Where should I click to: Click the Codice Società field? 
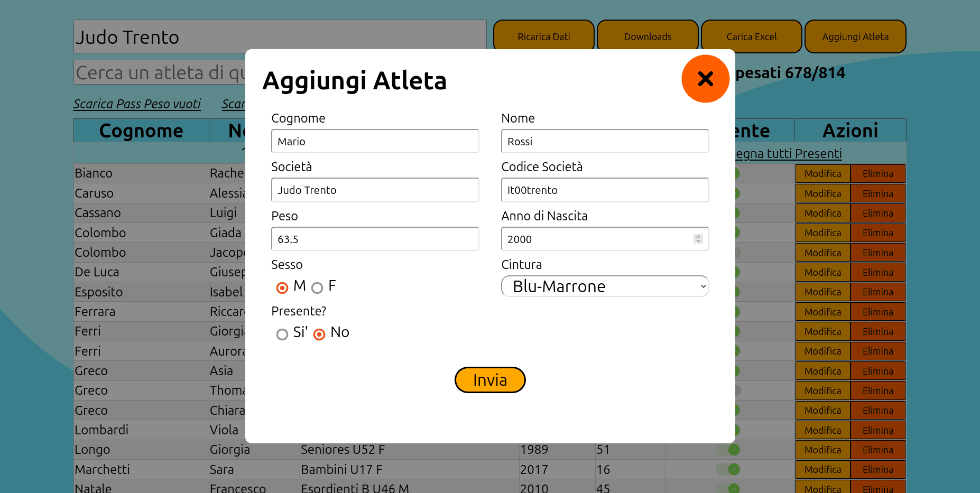tap(605, 190)
